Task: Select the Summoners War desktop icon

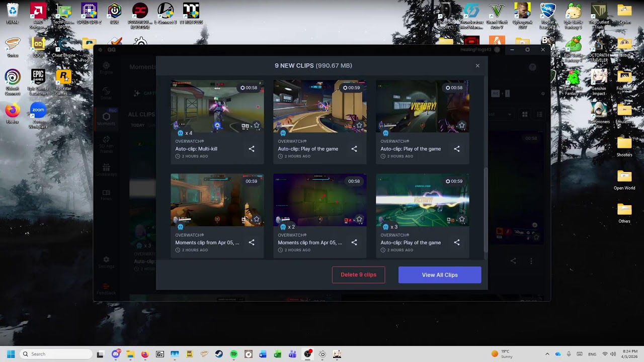Action: click(x=599, y=115)
